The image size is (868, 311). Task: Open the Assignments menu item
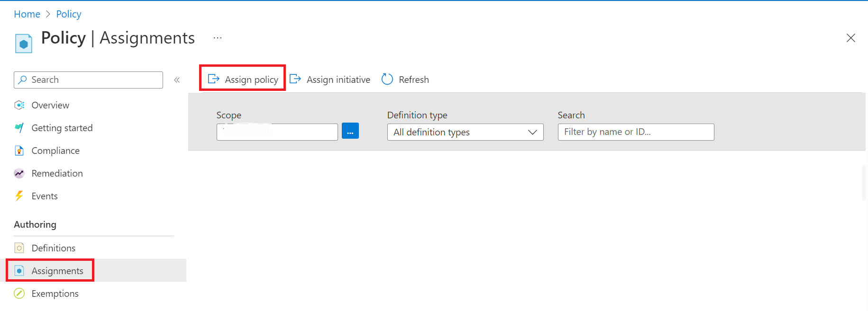(57, 271)
